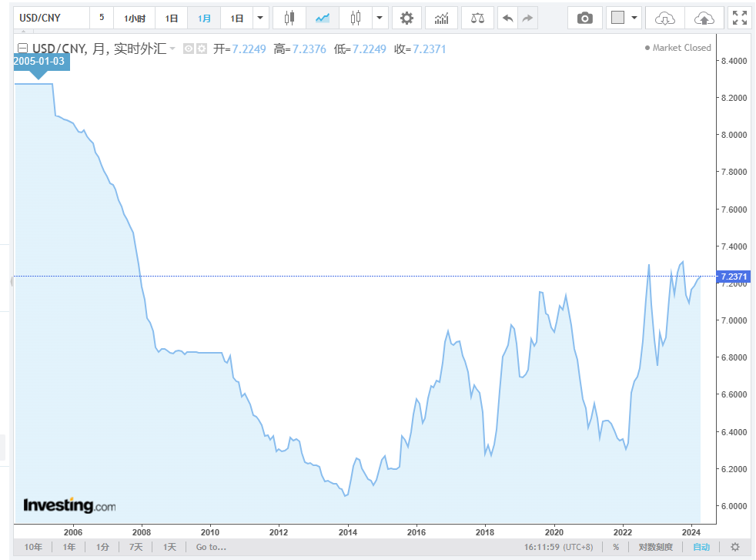756x560 pixels.
Task: Undo the last chart action
Action: pos(507,18)
